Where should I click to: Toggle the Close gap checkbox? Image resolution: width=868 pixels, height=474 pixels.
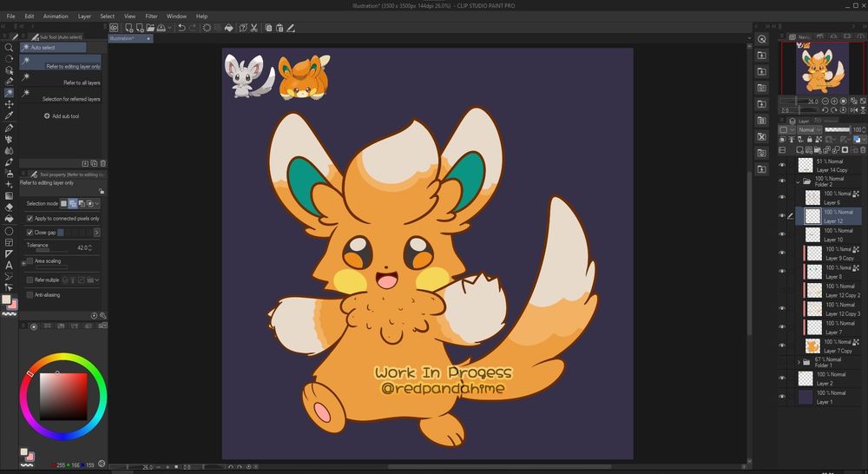click(30, 233)
